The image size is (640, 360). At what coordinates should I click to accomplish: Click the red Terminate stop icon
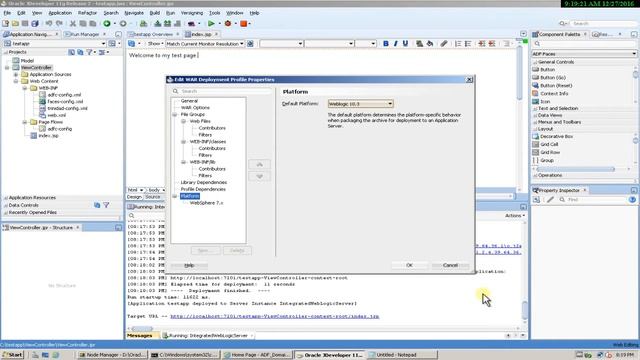[244, 24]
